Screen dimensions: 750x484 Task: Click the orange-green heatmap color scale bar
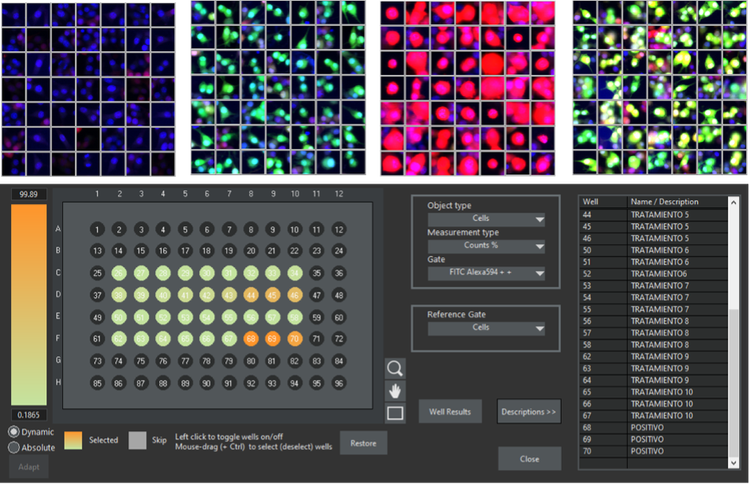30,305
